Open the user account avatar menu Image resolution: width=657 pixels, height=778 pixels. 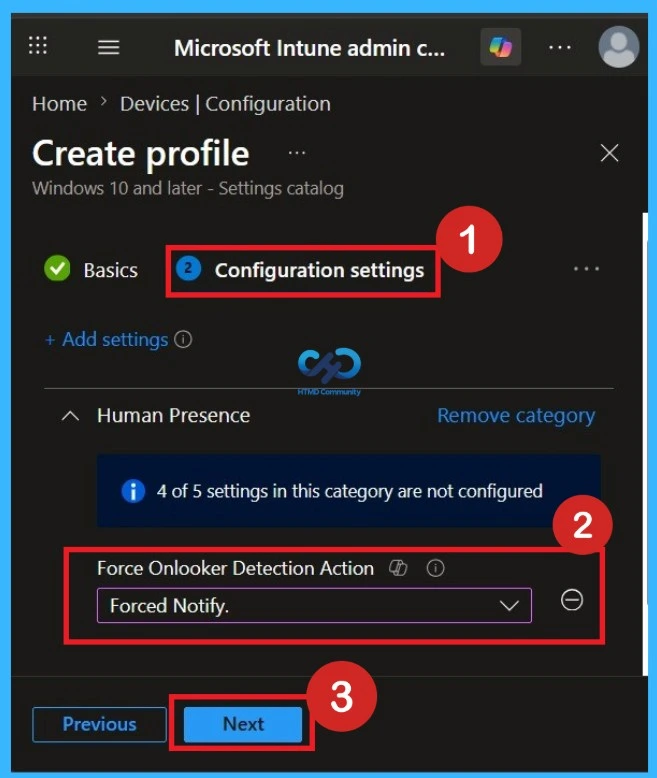(618, 47)
